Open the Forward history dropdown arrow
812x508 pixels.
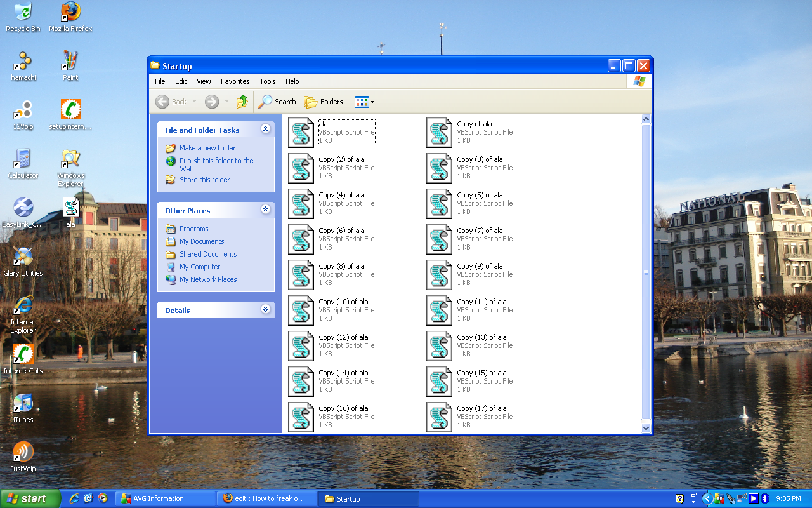pyautogui.click(x=226, y=102)
